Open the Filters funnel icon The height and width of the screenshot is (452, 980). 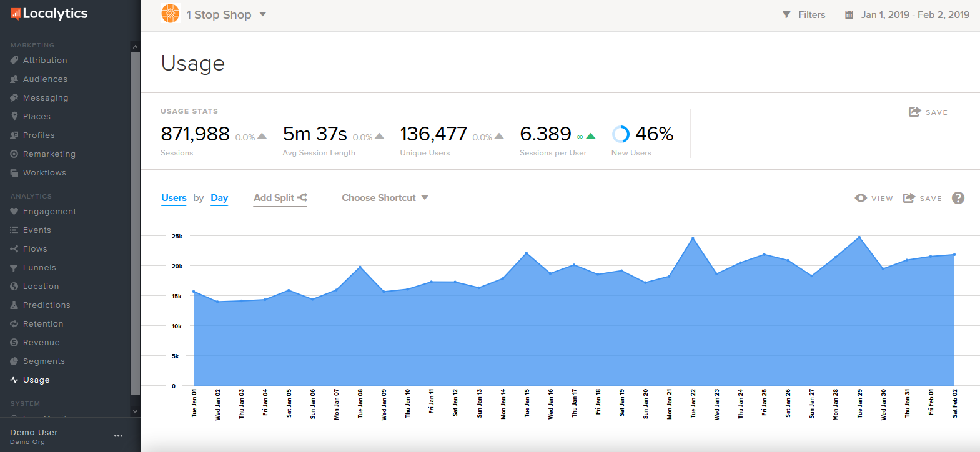786,15
